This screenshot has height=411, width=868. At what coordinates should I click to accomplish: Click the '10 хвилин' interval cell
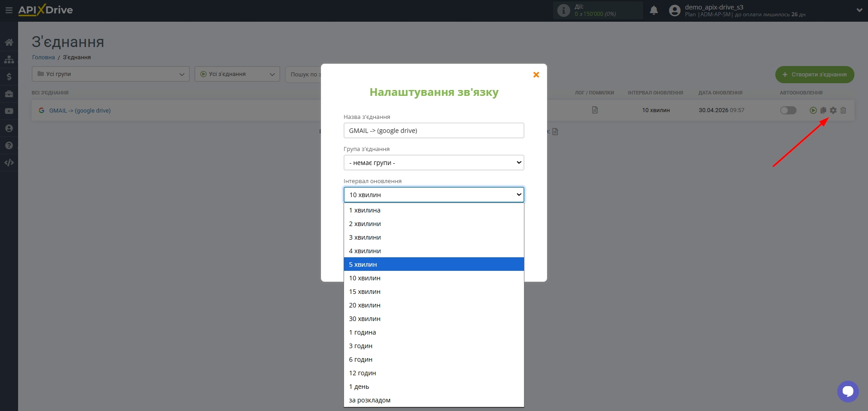656,110
